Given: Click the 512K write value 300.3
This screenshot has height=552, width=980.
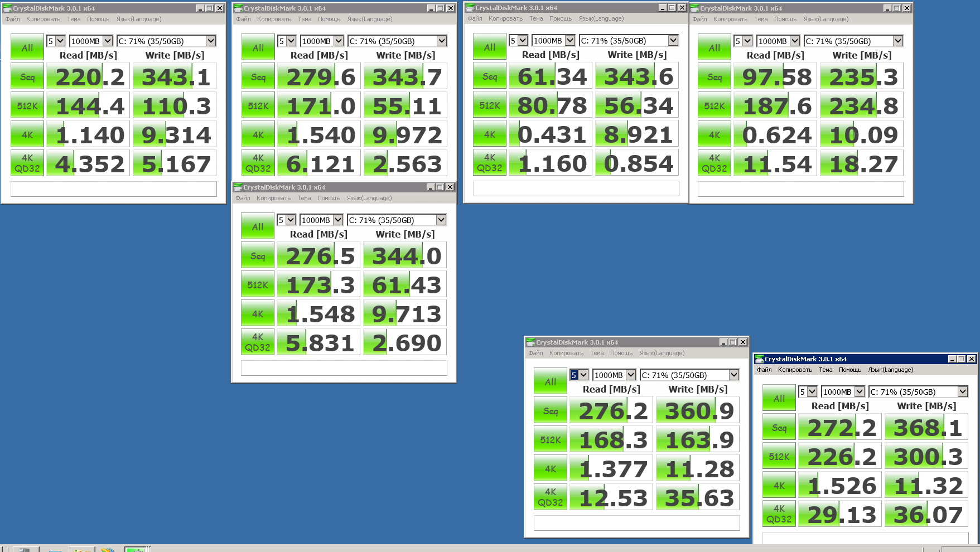Looking at the screenshot, I should tap(926, 456).
